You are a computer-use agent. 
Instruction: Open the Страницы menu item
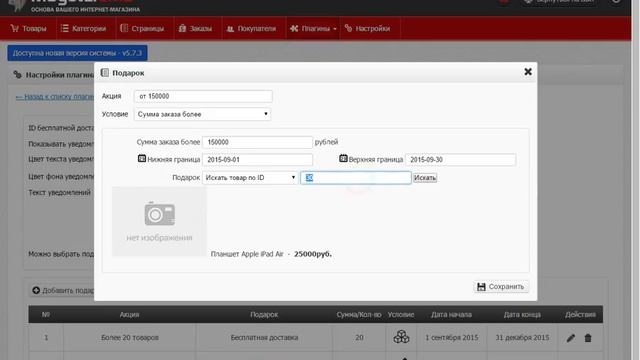click(142, 28)
